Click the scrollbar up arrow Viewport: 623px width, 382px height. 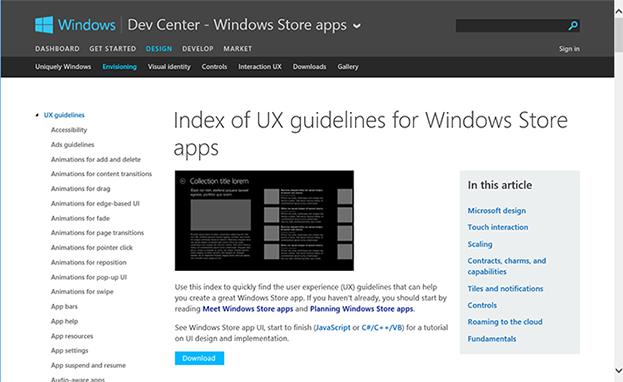tap(619, 12)
